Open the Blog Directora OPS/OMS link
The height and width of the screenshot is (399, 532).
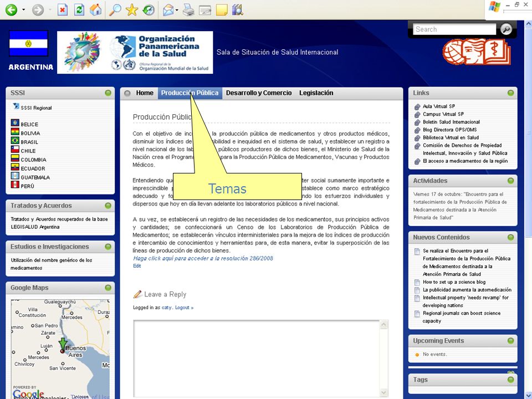pyautogui.click(x=449, y=130)
